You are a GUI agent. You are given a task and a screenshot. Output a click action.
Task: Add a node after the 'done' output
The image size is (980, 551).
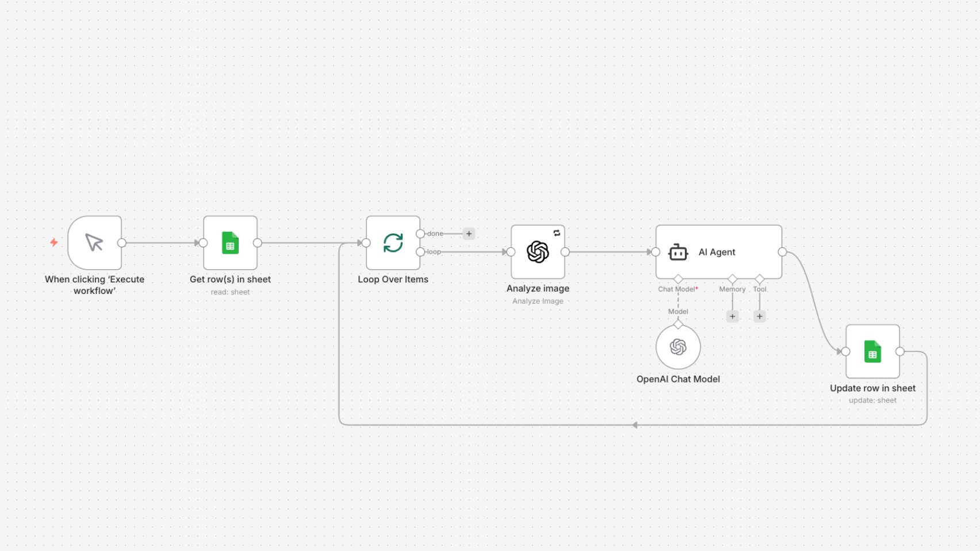click(x=469, y=234)
